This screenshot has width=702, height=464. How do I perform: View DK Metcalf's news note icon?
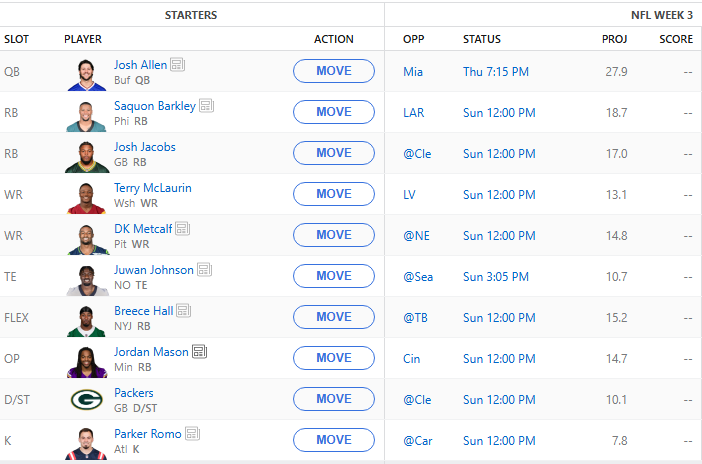[183, 229]
